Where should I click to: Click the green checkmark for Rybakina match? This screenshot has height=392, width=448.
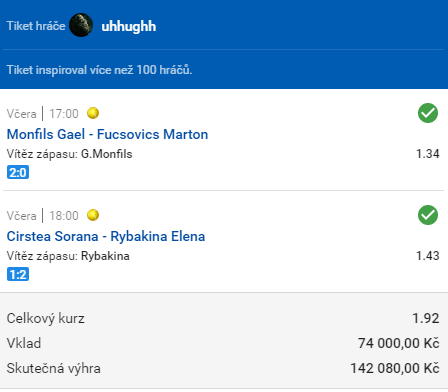(x=428, y=215)
